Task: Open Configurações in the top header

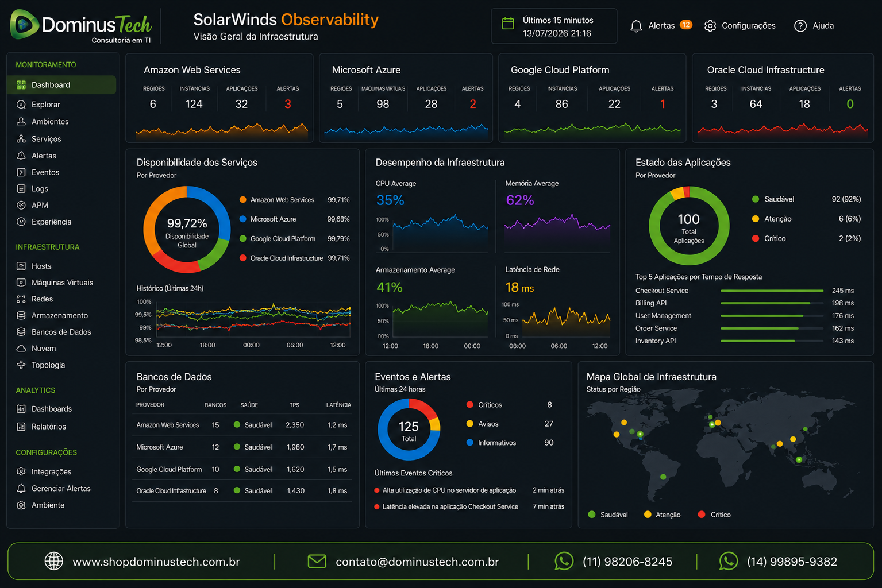Action: point(740,26)
